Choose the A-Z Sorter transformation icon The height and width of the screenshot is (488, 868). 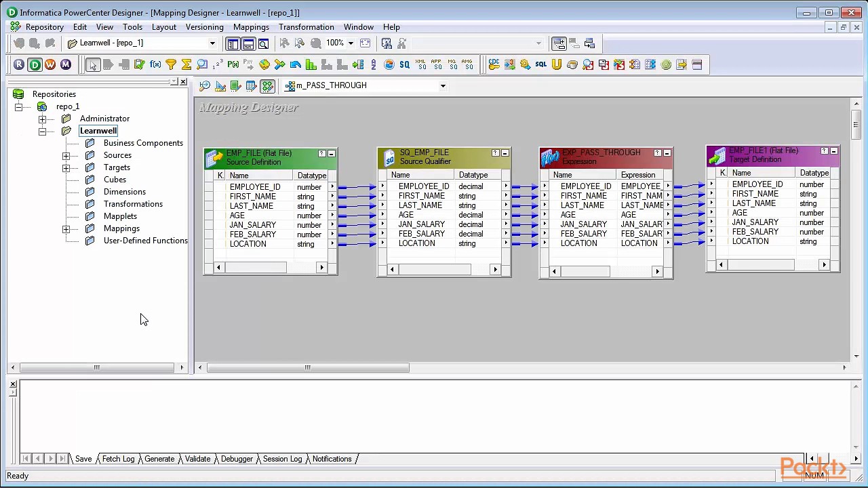tap(374, 64)
